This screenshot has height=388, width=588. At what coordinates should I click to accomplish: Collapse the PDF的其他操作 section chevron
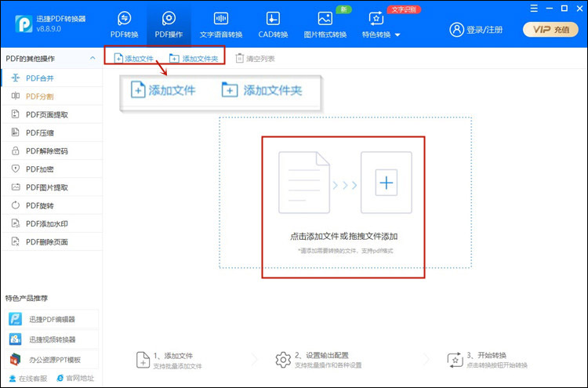93,58
